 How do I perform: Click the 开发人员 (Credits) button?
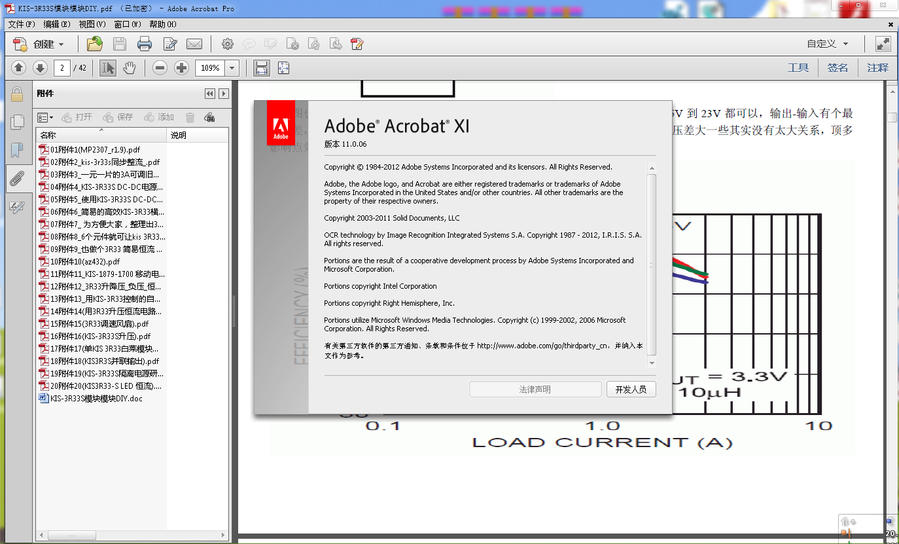tap(631, 389)
